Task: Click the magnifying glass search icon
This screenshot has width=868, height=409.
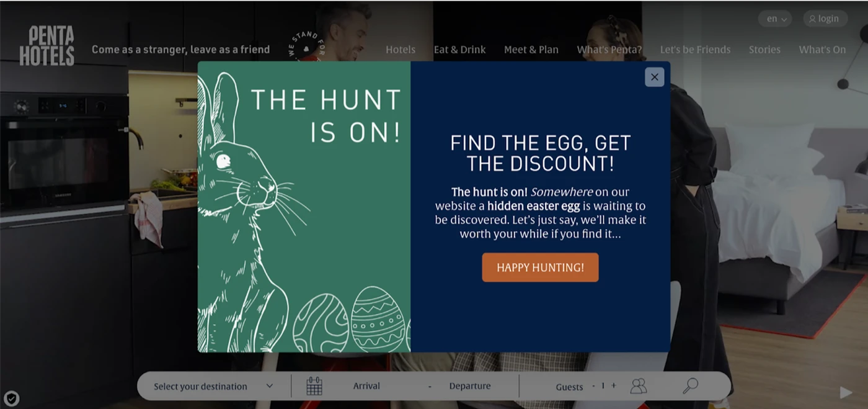Action: [690, 385]
